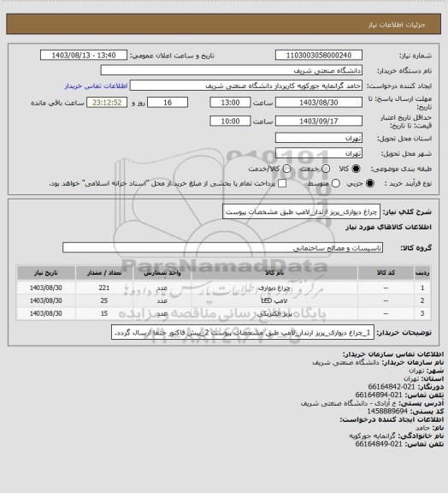Click the organization phone number 66164894-021
Screen dimensions: 448x493
pyautogui.click(x=379, y=395)
